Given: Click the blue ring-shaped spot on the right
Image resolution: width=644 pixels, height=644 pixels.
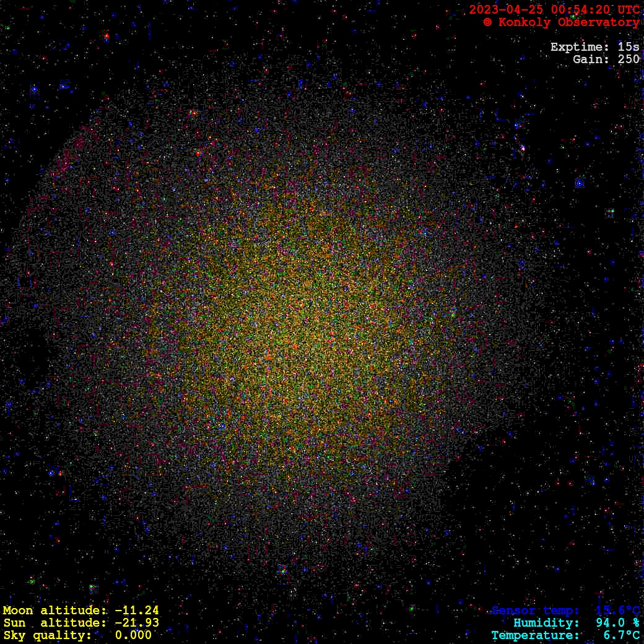Looking at the screenshot, I should [580, 183].
